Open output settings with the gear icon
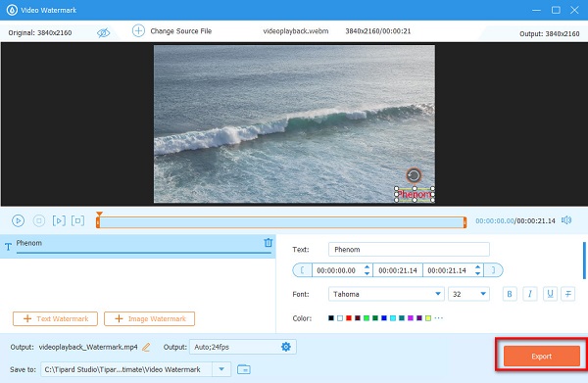The width and height of the screenshot is (588, 383). click(x=286, y=347)
